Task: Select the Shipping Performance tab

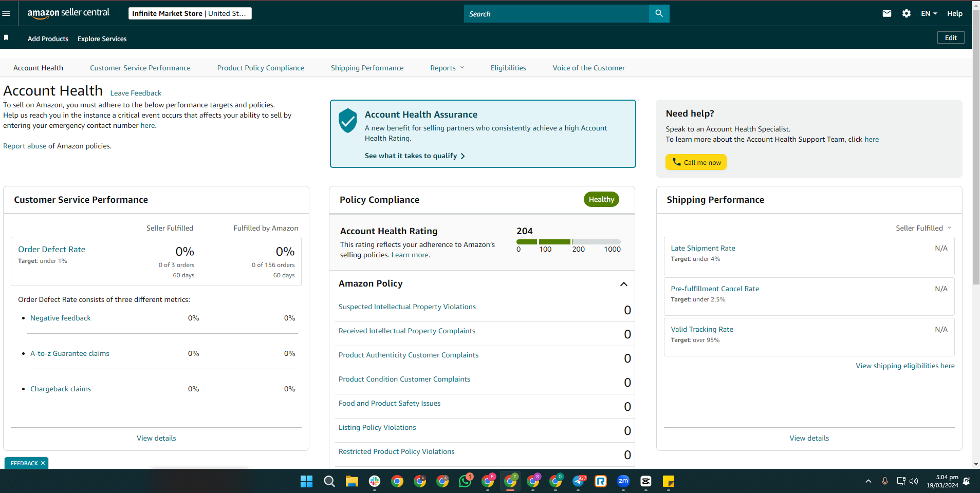Action: click(367, 68)
